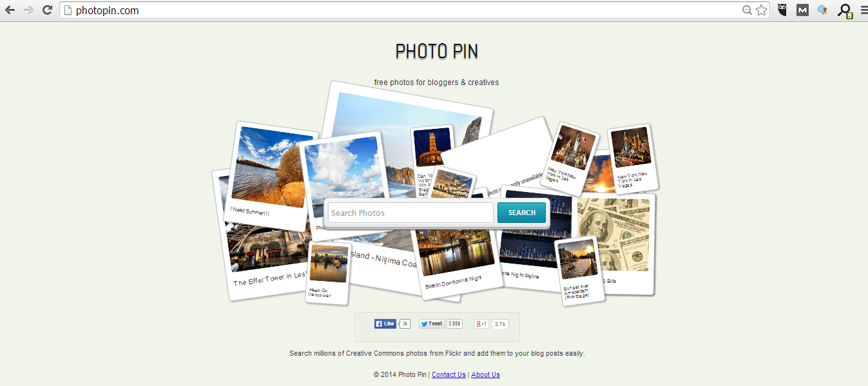This screenshot has height=386, width=868.
Task: Reload the page with the refresh icon
Action: pos(47,10)
